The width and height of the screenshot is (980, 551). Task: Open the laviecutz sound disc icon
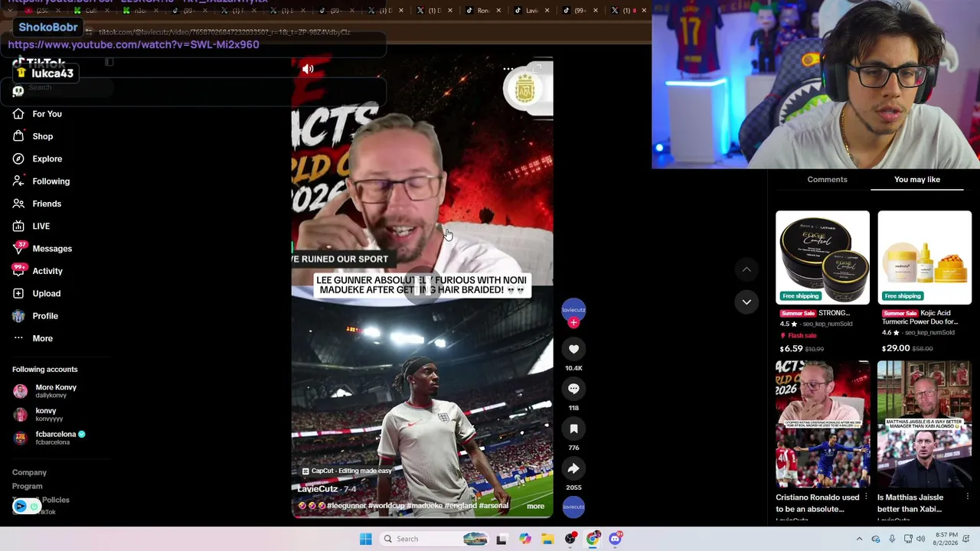[573, 507]
